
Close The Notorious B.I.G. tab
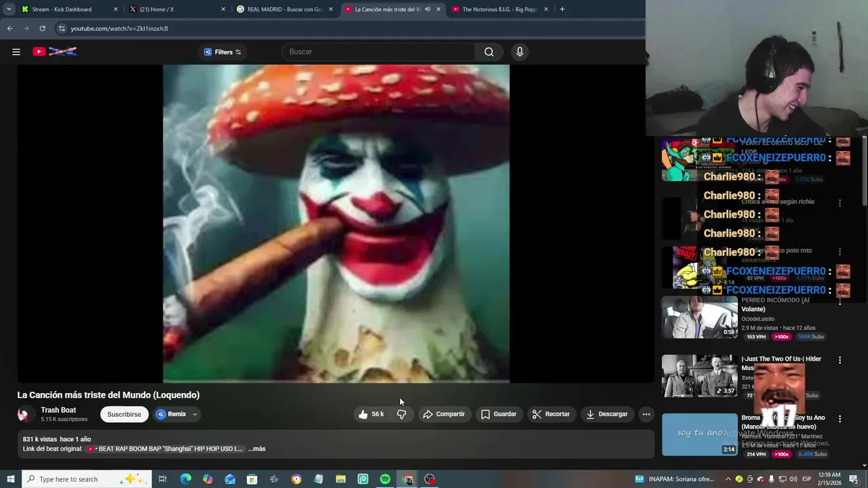[x=546, y=9]
